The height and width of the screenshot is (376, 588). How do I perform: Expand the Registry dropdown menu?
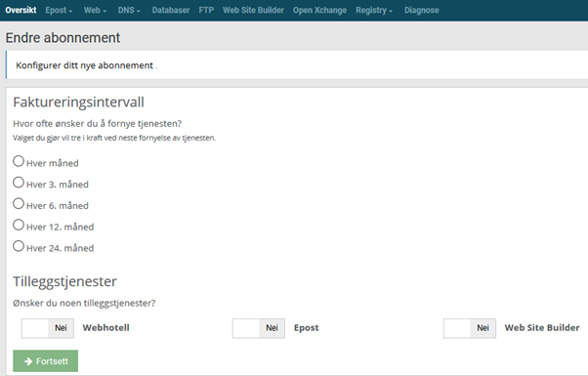point(374,10)
